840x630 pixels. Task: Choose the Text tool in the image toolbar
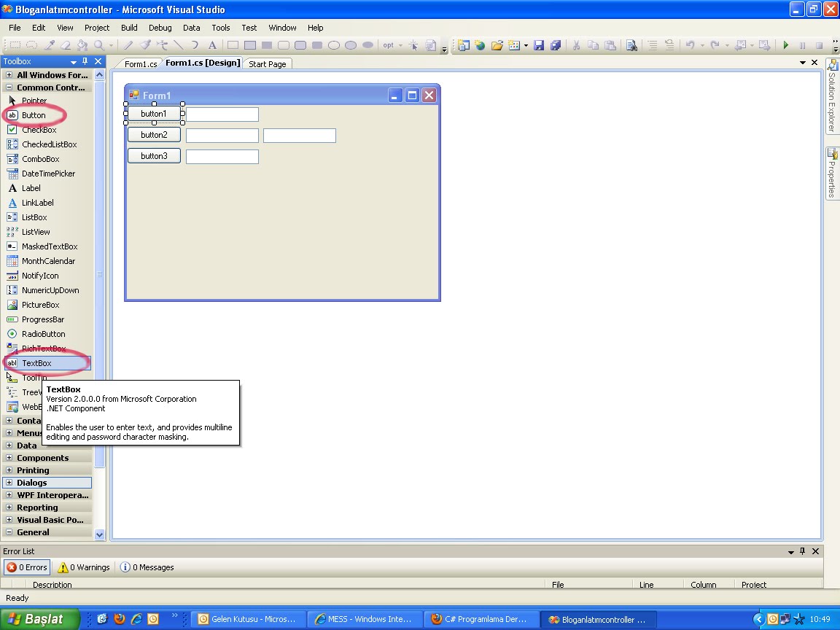[x=212, y=45]
